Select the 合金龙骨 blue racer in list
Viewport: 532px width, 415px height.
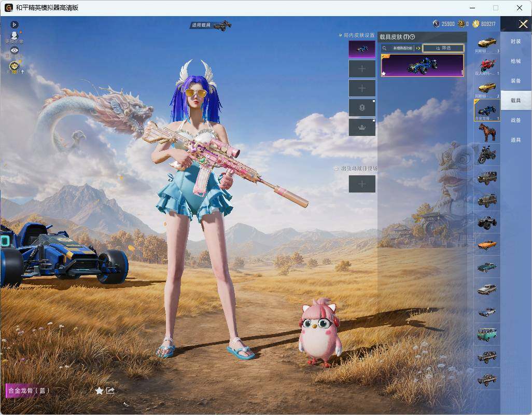pyautogui.click(x=487, y=110)
